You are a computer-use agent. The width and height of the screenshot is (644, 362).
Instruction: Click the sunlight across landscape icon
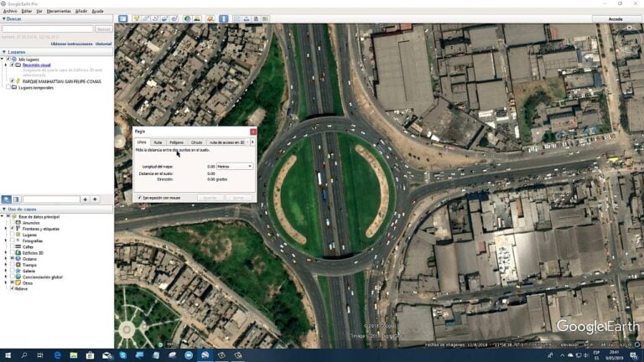tap(197, 19)
